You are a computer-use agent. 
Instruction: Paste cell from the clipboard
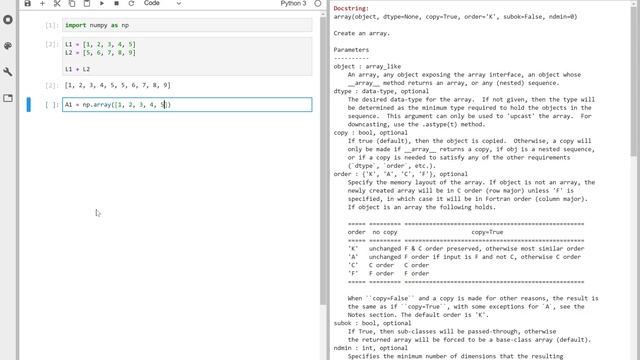click(87, 3)
